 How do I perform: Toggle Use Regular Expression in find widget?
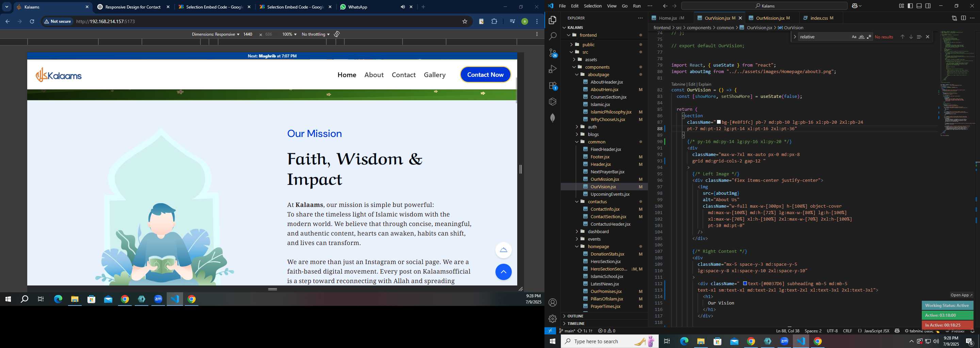point(869,37)
